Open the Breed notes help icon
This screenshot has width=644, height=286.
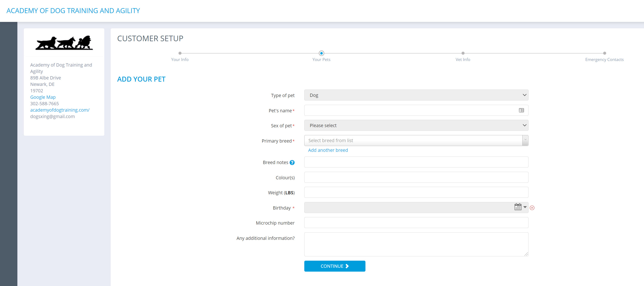[292, 163]
